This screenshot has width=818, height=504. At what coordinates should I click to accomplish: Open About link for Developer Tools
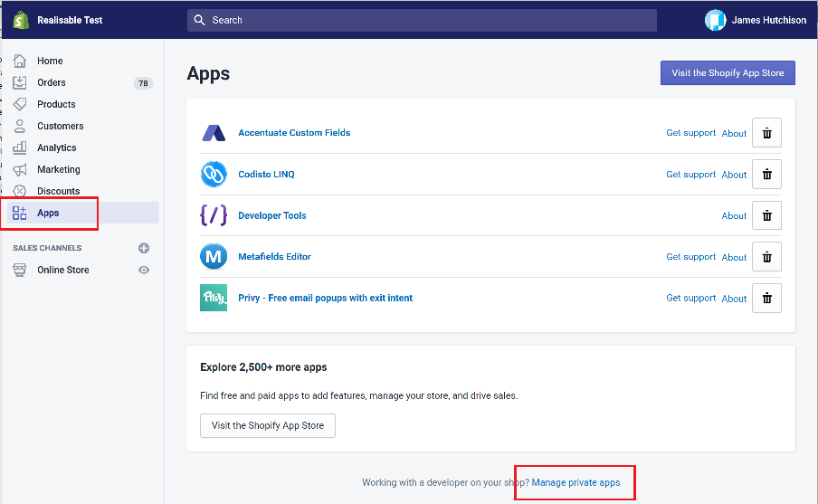[x=734, y=216]
